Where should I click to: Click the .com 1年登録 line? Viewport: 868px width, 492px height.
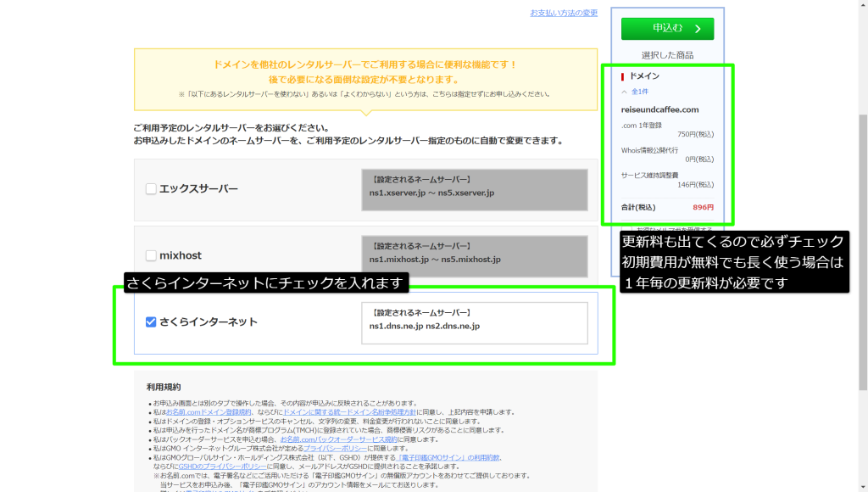[641, 126]
